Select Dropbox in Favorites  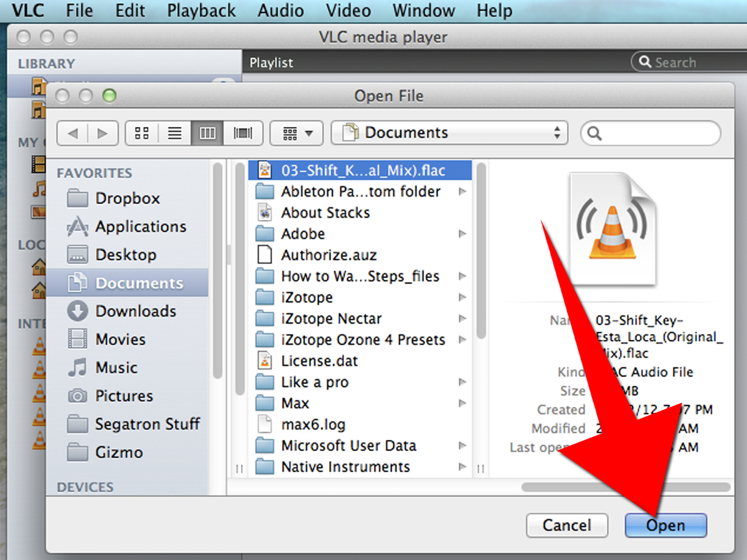point(128,198)
